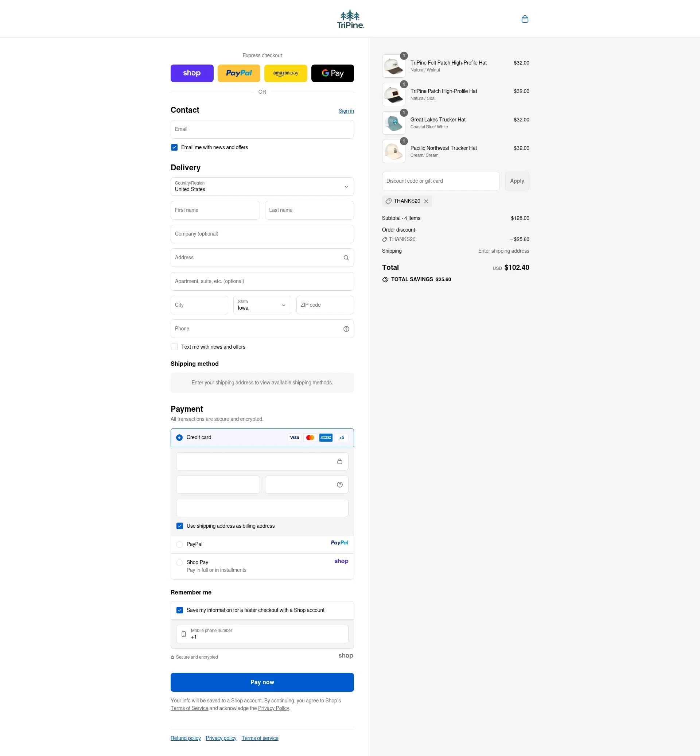Open the phone field help tooltip

[x=346, y=329]
